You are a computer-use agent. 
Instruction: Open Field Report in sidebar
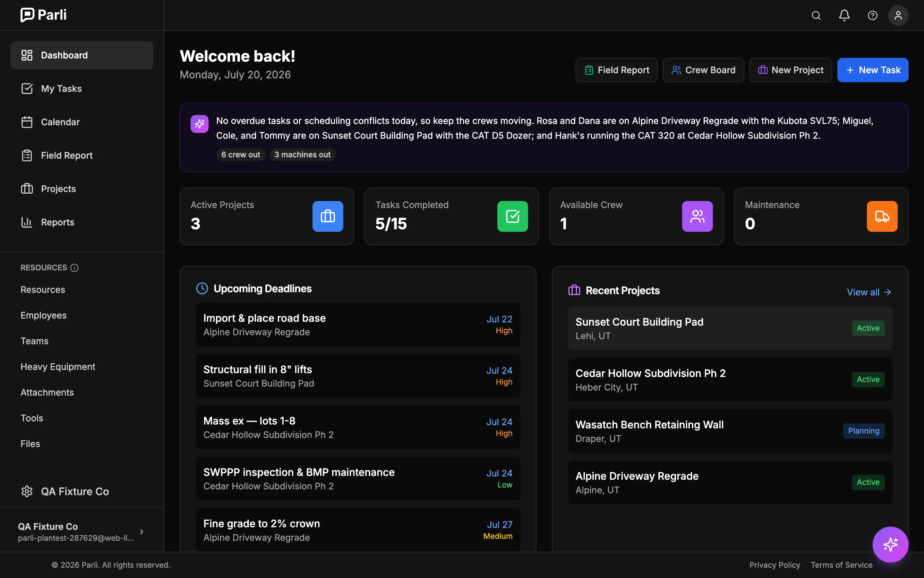[82, 155]
